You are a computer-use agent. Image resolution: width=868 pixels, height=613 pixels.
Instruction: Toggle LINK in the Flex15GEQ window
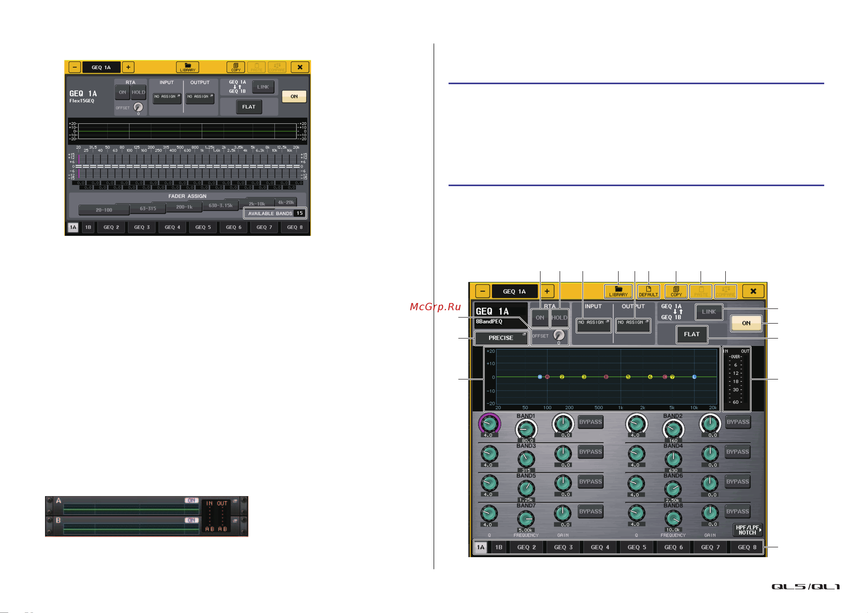(x=263, y=87)
